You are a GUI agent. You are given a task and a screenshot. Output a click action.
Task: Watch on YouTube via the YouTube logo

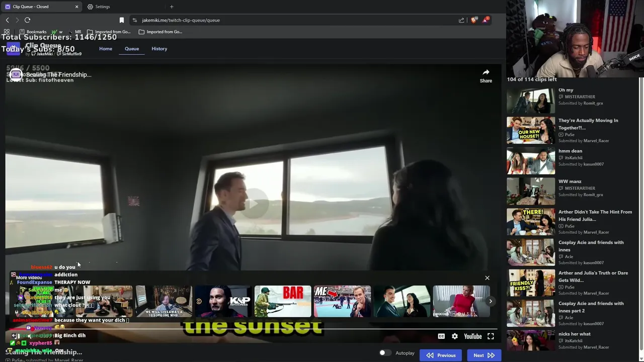472,336
